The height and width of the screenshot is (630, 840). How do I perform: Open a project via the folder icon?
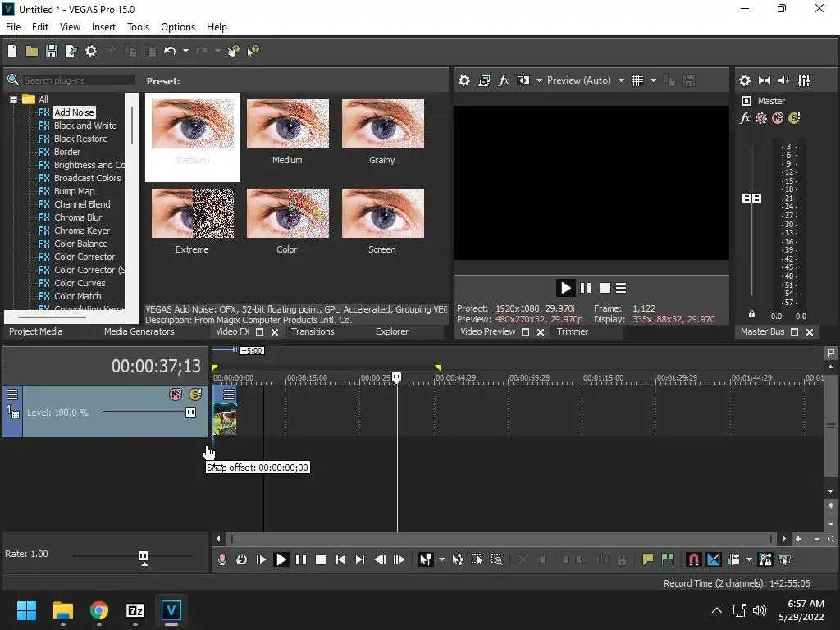(x=32, y=51)
